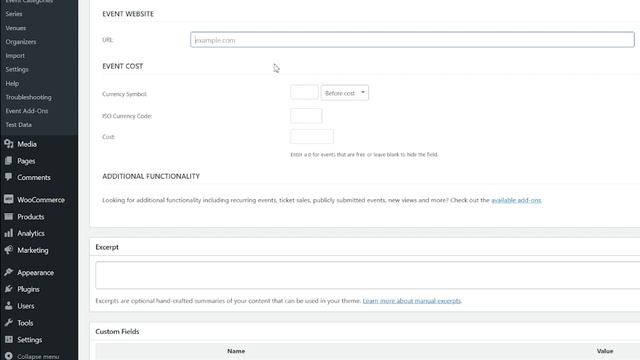
Task: Focus the ISO Currency Code input
Action: (306, 116)
